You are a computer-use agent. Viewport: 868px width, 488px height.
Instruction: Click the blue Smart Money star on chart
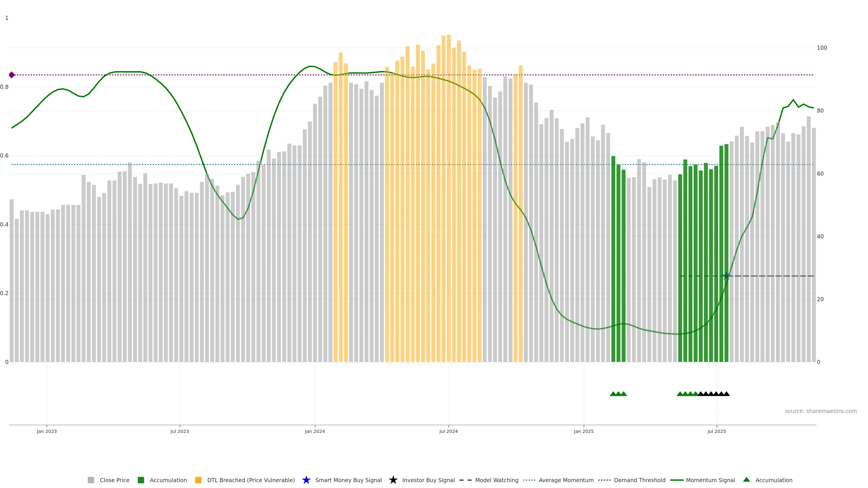click(726, 276)
